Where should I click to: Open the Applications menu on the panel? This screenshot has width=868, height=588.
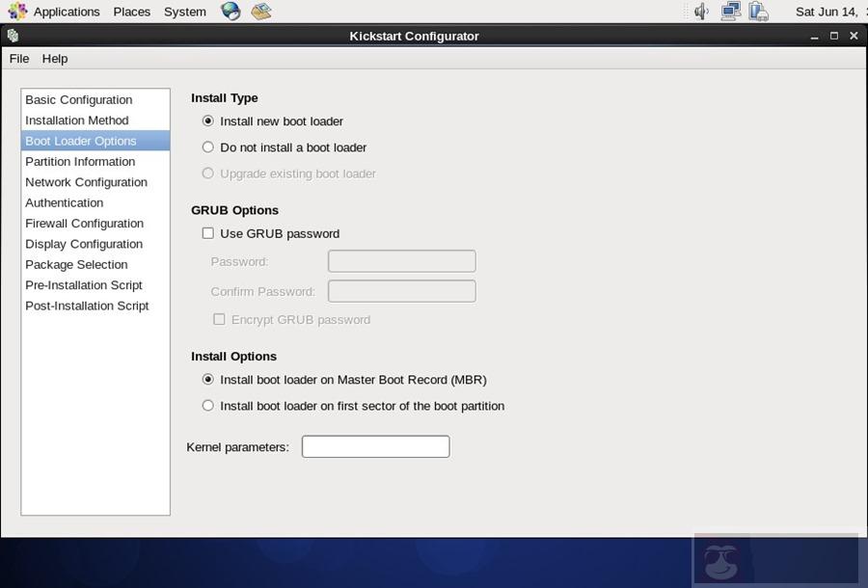(x=66, y=11)
